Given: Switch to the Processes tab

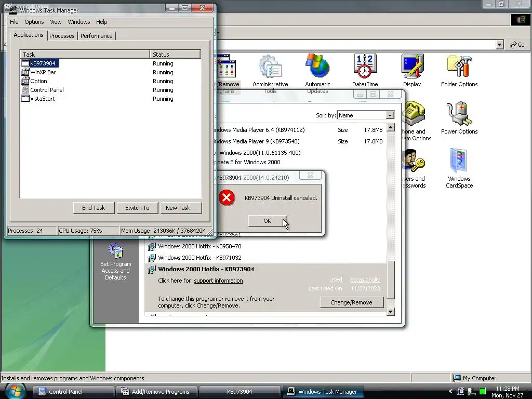Looking at the screenshot, I should 62,36.
